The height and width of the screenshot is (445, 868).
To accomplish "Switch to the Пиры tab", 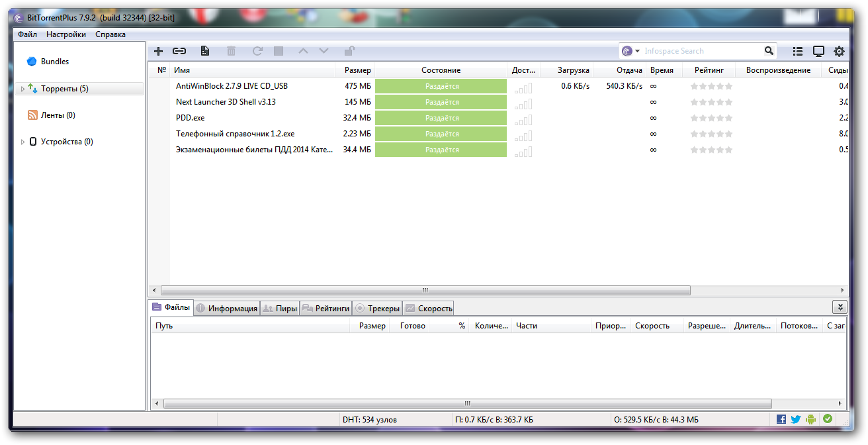I will coord(280,308).
